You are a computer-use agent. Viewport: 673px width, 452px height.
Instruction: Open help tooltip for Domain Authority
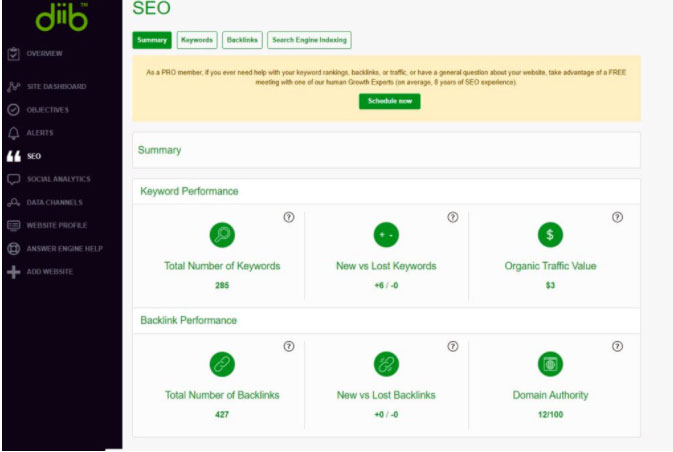click(617, 346)
